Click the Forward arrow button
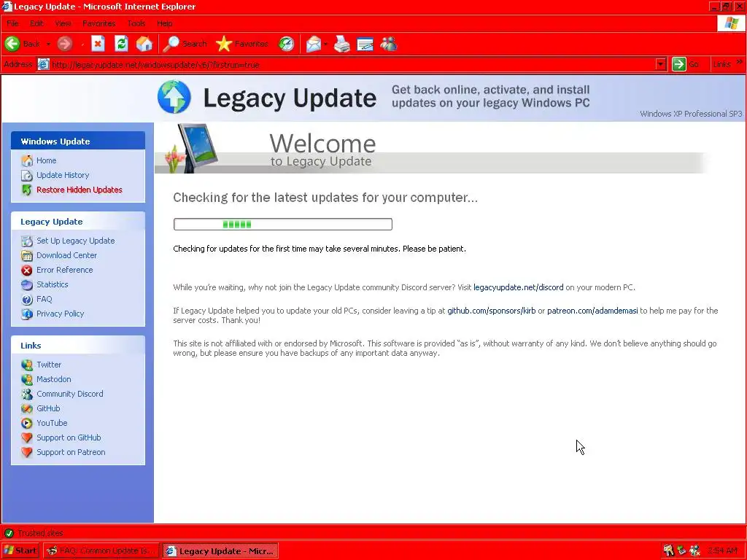The height and width of the screenshot is (560, 747). coord(65,44)
